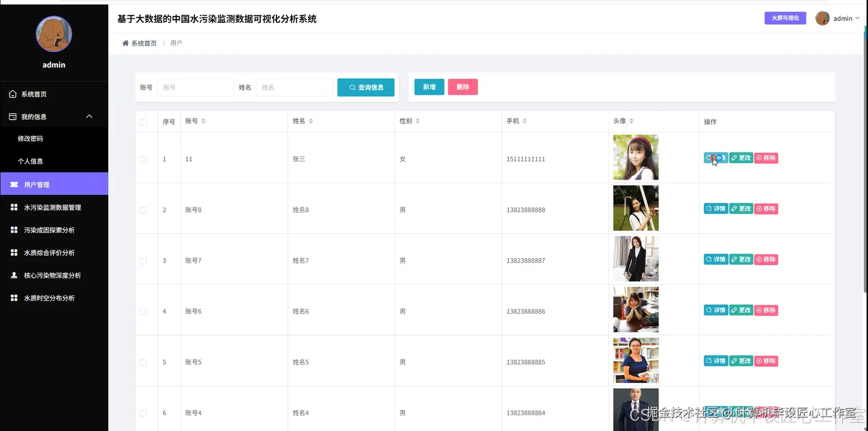Sort by 姓名 column arrows
Viewport: 868px width, 431px height.
[311, 121]
